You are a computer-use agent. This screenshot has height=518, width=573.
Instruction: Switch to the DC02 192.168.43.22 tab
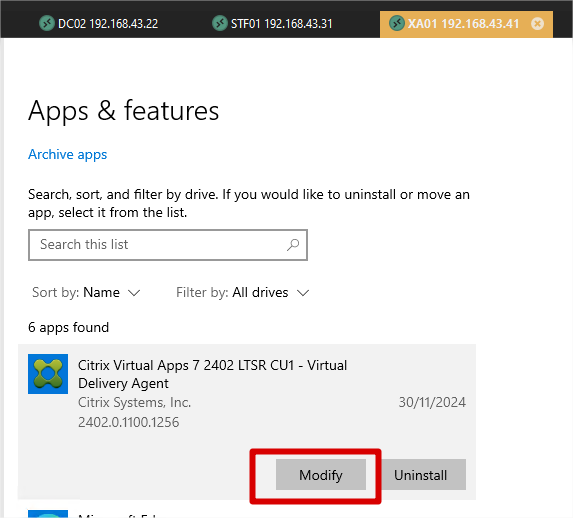[x=99, y=24]
